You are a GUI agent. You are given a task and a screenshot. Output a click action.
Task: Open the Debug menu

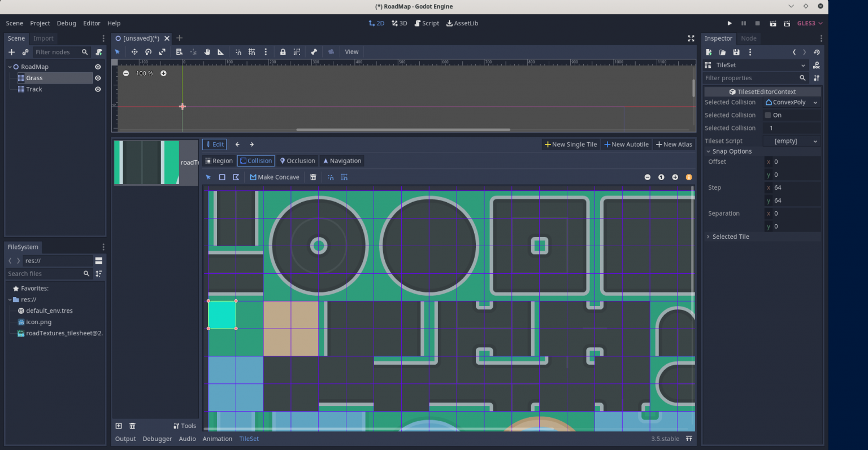[x=66, y=23]
